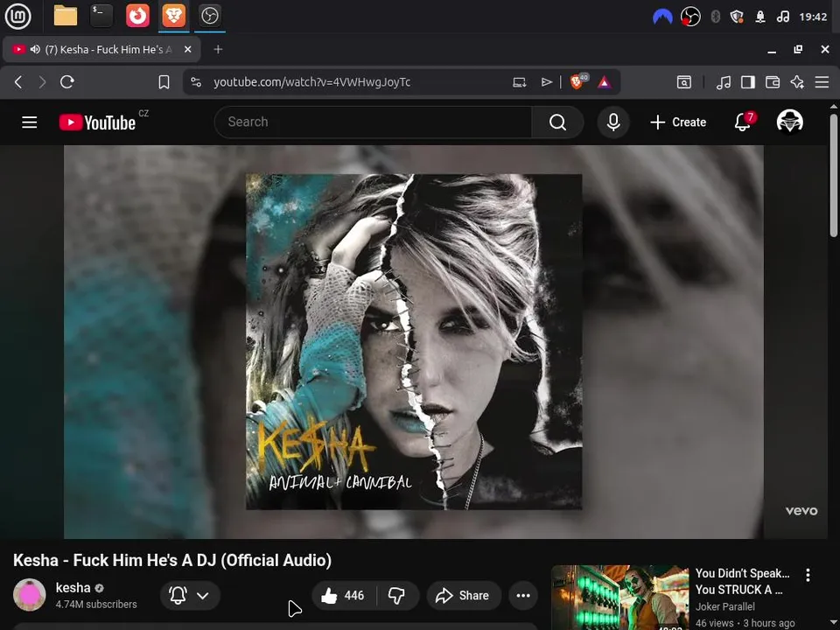Mute the tab using its speaker icon
This screenshot has height=630, width=840.
(35, 49)
